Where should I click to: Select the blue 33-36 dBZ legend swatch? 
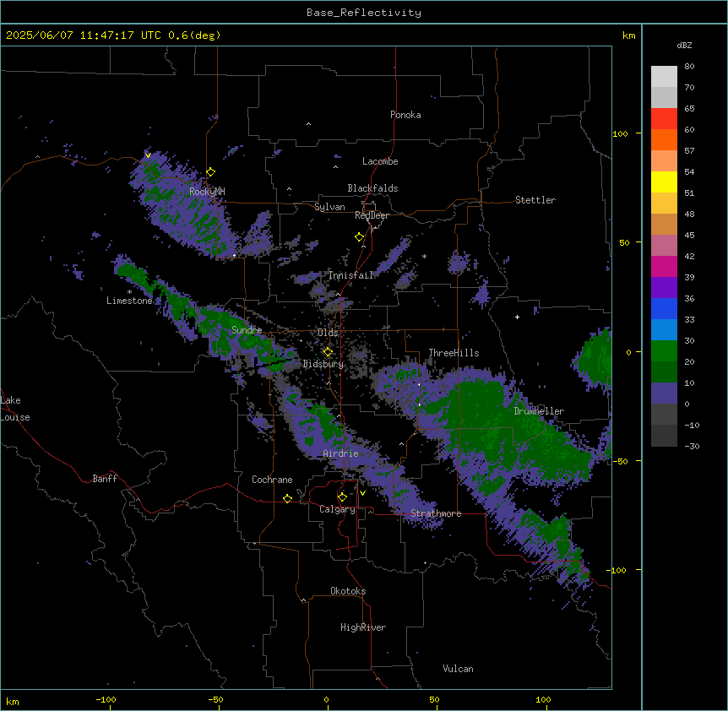point(664,308)
